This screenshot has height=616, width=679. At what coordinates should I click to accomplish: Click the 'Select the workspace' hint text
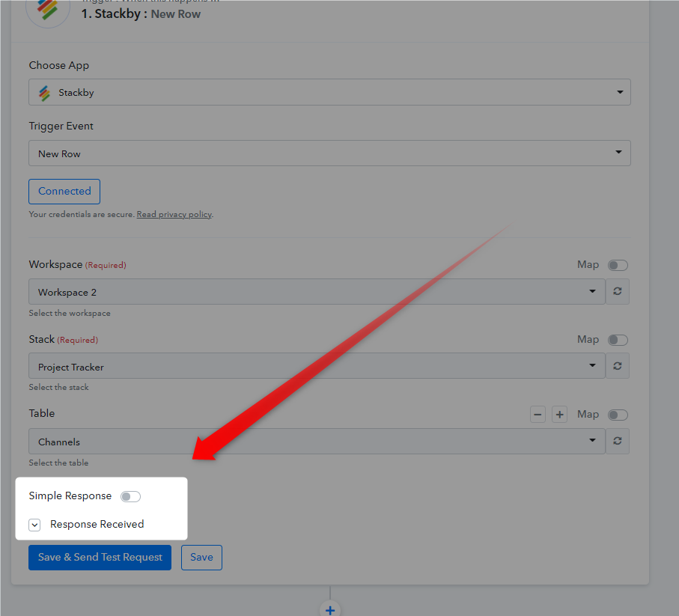point(70,313)
